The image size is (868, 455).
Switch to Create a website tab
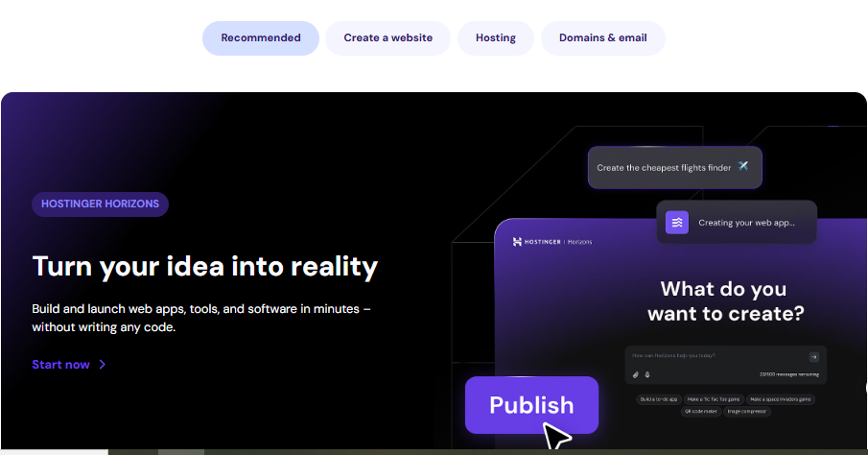tap(388, 38)
